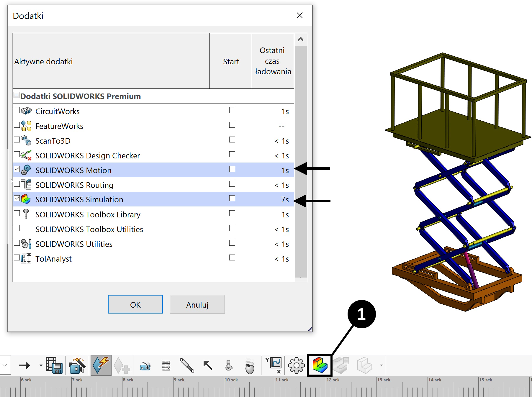Click the Contact icon in motion toolbar
This screenshot has height=397, width=532.
[229, 365]
